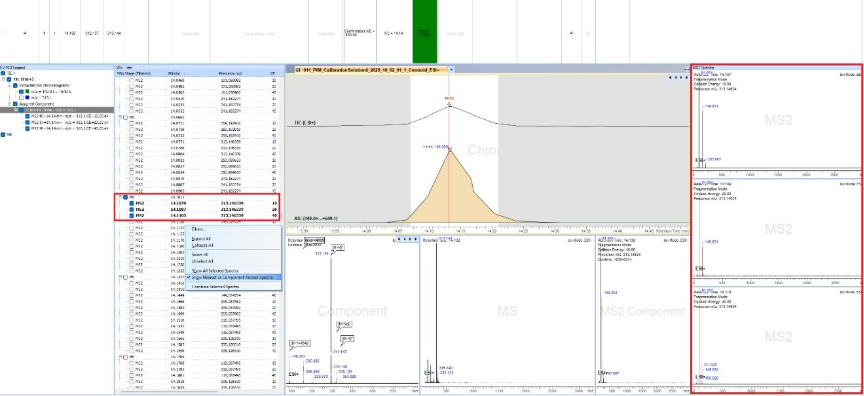Click the green Found status cell in the top table
The width and height of the screenshot is (864, 396).
click(x=424, y=31)
